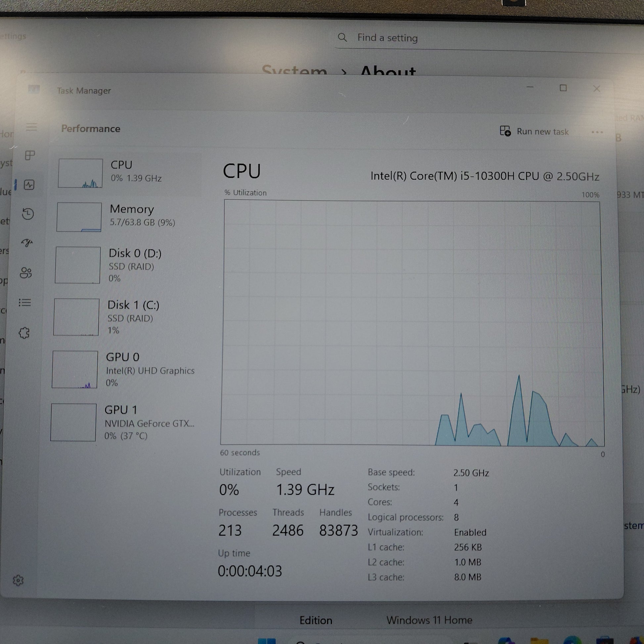
Task: Open the Startup apps icon in sidebar
Action: point(27,243)
